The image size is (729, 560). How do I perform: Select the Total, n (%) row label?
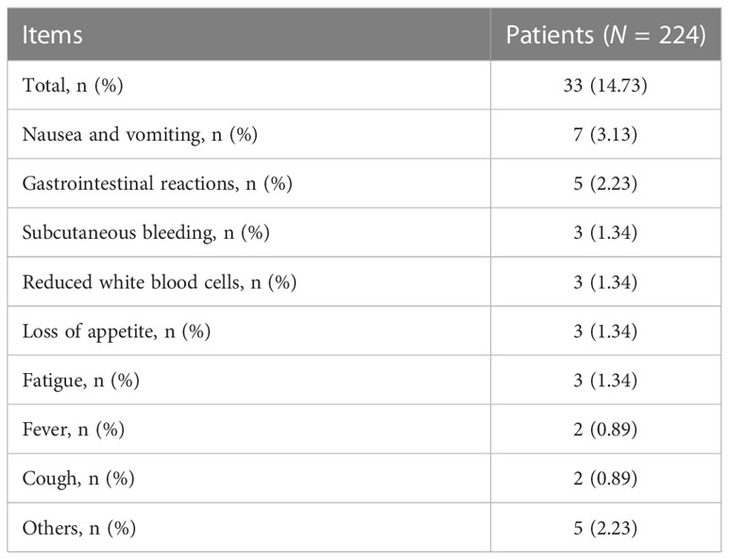(x=73, y=85)
